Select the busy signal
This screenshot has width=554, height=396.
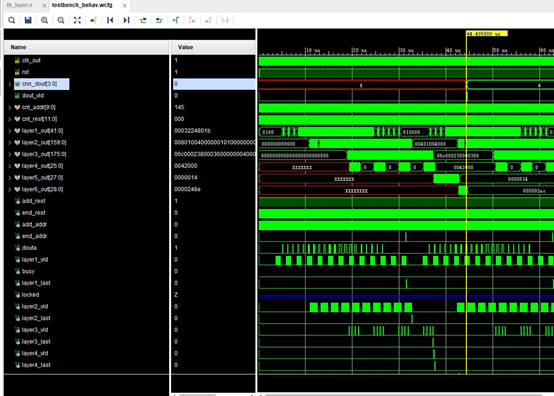click(x=28, y=271)
